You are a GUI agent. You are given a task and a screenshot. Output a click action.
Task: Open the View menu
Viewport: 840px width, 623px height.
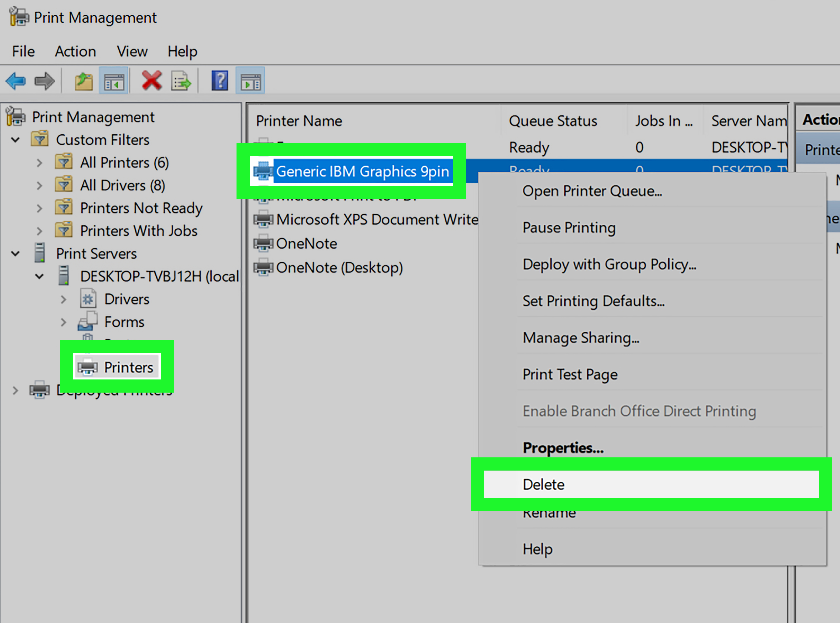pos(132,51)
